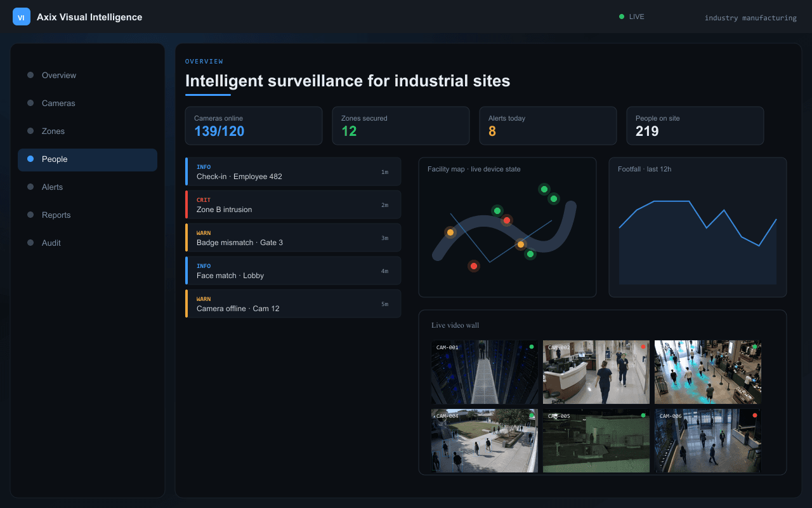Open the CAM-005 night vision feed

click(596, 441)
